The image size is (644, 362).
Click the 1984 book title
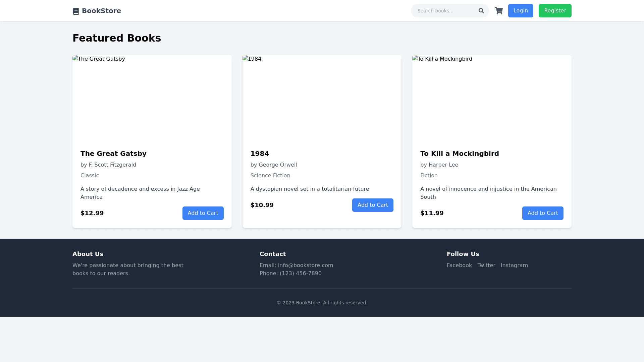(260, 154)
